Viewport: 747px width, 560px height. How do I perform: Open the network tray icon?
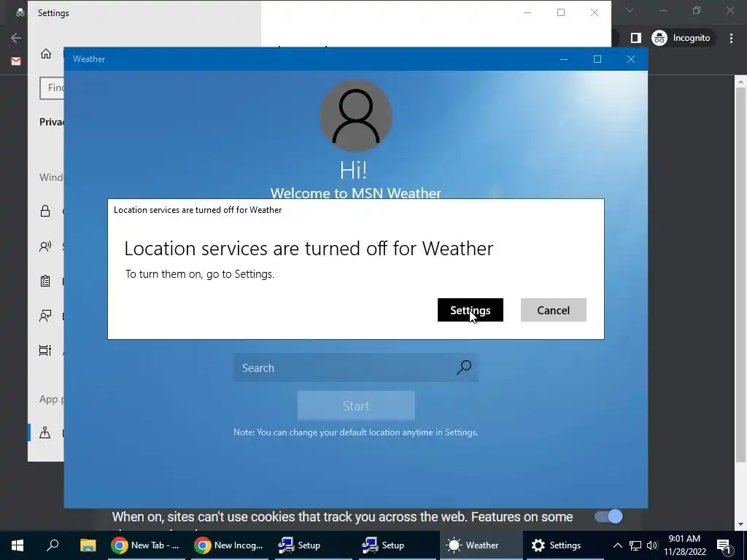click(635, 545)
